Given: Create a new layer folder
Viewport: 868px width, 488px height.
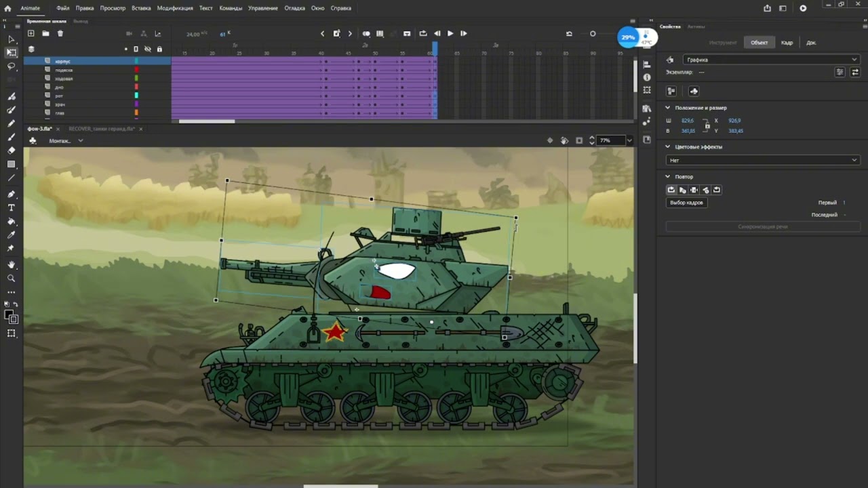Looking at the screenshot, I should 45,33.
